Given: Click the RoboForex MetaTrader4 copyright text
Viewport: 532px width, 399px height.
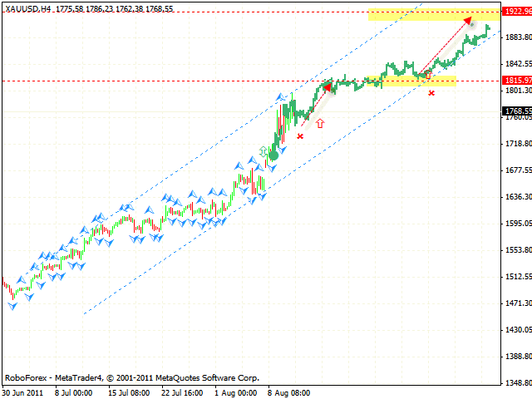Looking at the screenshot, I should click(x=131, y=377).
